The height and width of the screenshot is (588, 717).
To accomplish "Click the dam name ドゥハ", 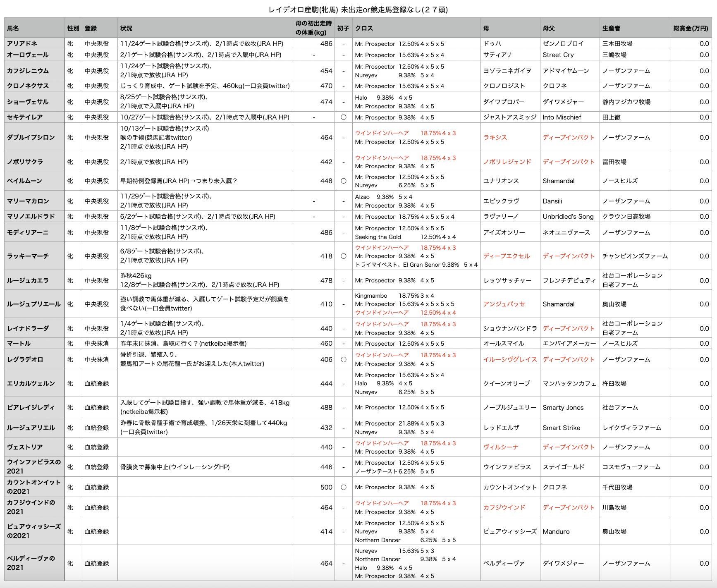I will [x=492, y=43].
